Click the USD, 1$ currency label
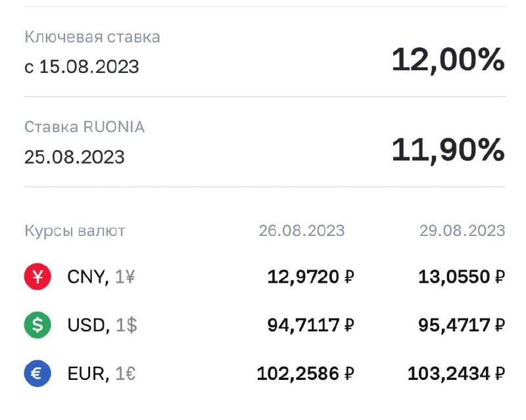The width and height of the screenshot is (526, 420). pyautogui.click(x=103, y=325)
